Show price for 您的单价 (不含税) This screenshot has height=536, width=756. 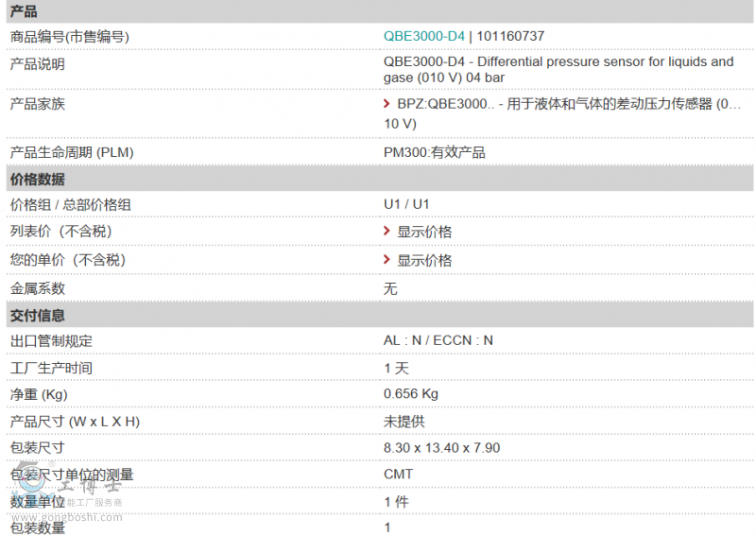tap(424, 260)
